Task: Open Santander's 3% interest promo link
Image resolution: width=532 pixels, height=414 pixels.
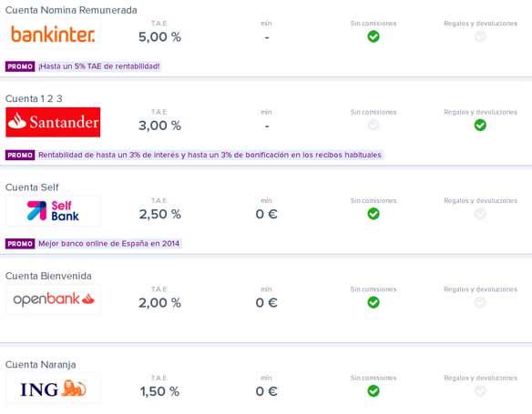Action: point(210,156)
